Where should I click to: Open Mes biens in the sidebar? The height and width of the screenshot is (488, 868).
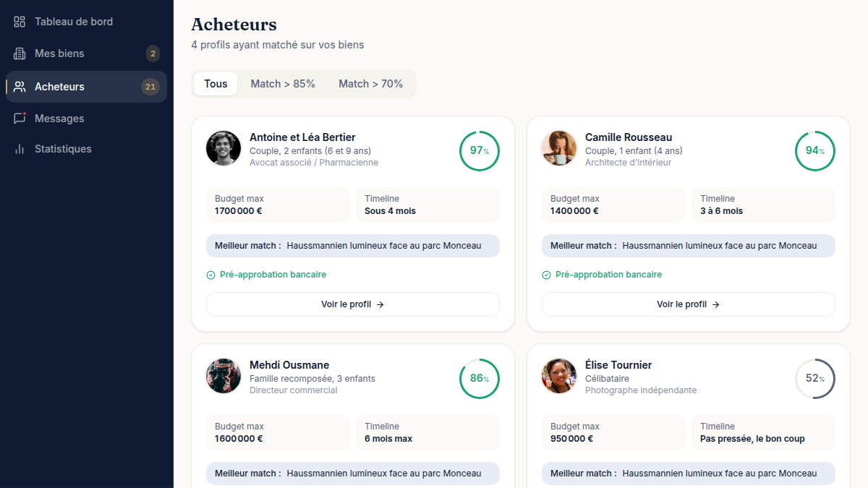87,53
